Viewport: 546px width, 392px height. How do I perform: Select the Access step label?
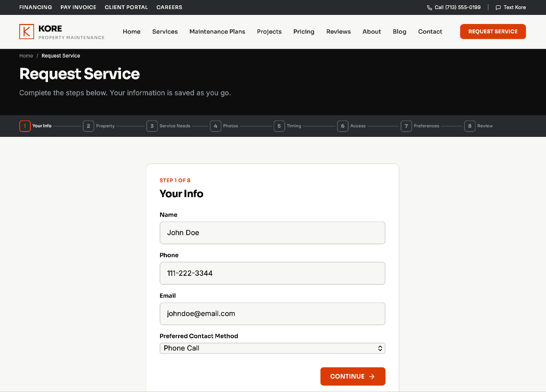point(358,126)
